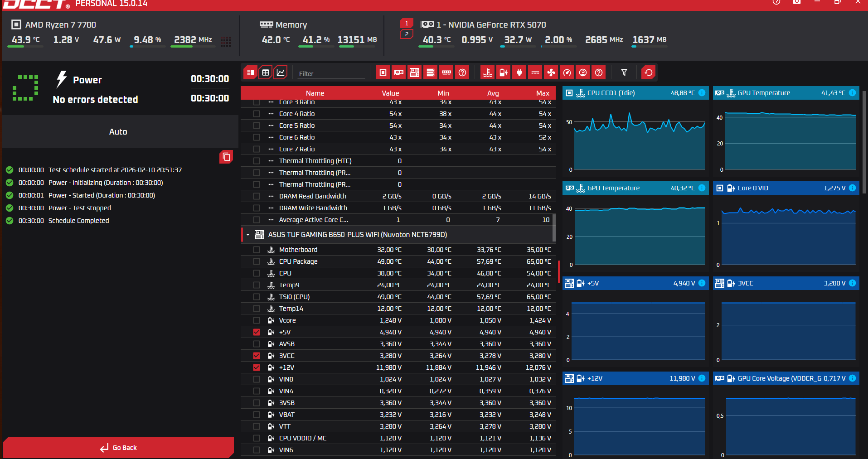Enable the Vcore sensor checkbox
Image resolution: width=868 pixels, height=459 pixels.
pos(257,320)
